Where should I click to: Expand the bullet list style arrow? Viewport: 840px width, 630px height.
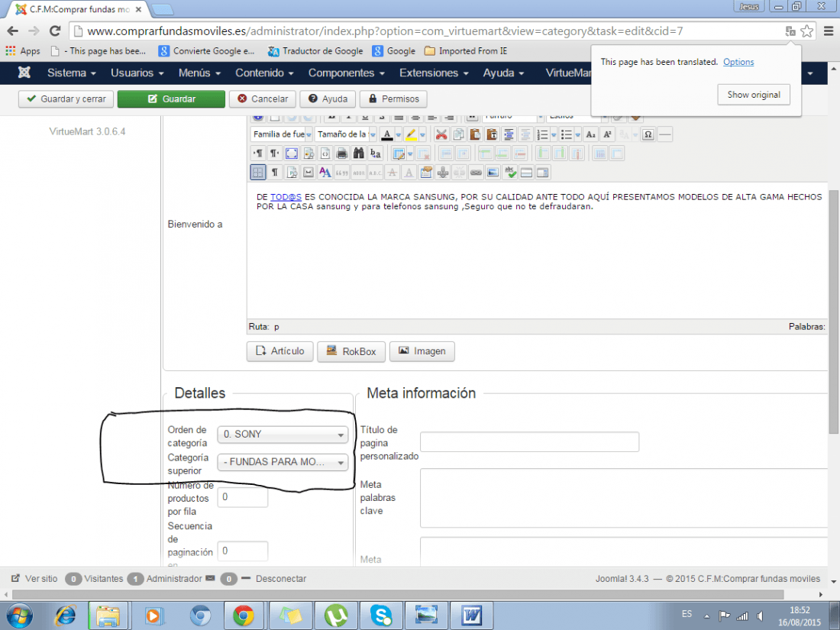[x=578, y=134]
